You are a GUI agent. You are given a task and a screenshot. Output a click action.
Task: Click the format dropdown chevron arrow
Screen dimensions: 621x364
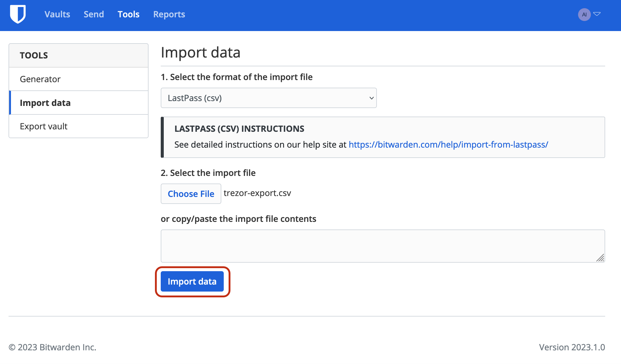[371, 98]
